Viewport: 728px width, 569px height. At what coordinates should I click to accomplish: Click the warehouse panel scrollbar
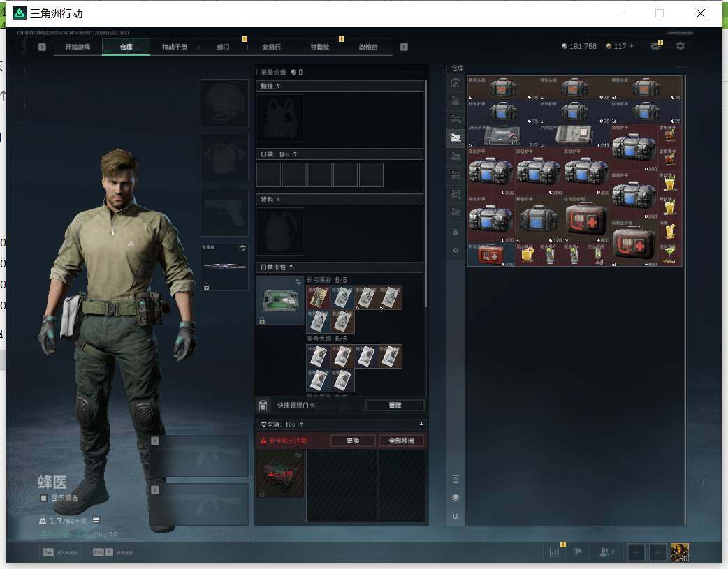(x=685, y=300)
